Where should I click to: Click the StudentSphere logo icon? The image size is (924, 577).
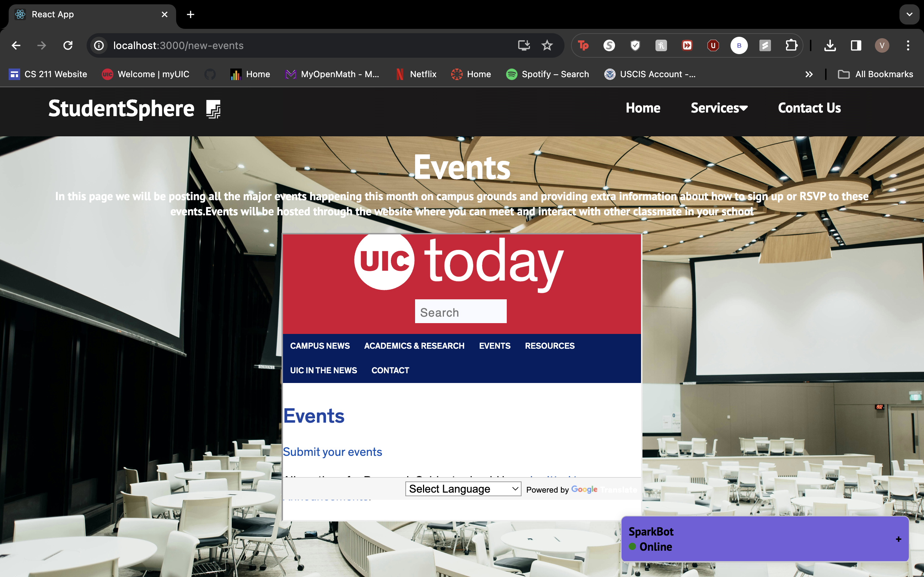point(213,109)
